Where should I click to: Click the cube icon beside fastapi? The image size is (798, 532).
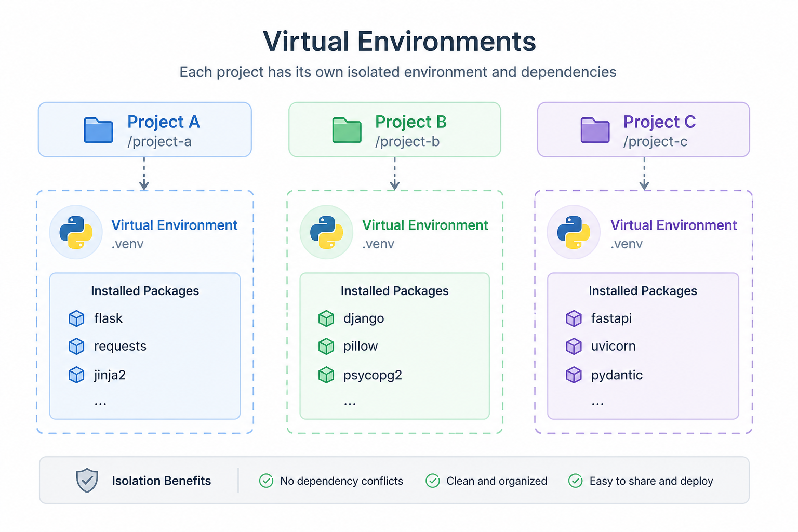pyautogui.click(x=574, y=318)
